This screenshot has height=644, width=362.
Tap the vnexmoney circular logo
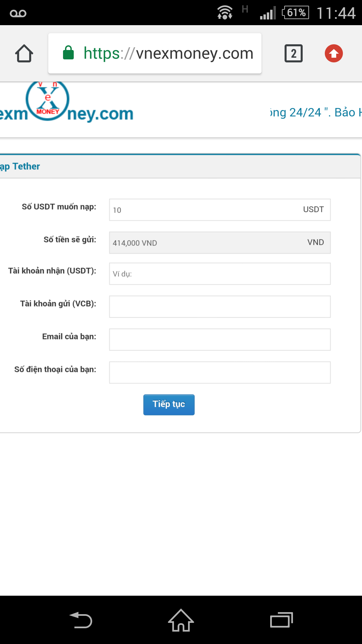pyautogui.click(x=48, y=100)
